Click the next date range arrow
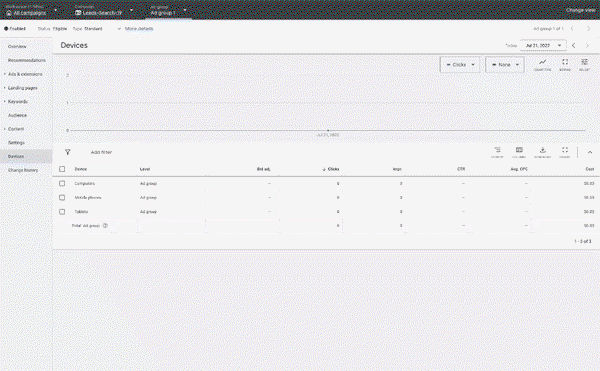 coord(588,46)
